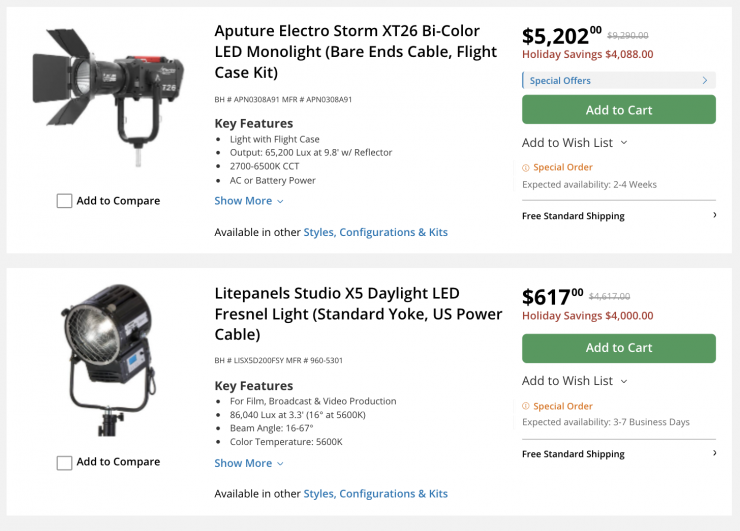Open Styles, Configurations & Kits for Aputure
Screen dimensions: 740x531
(375, 232)
